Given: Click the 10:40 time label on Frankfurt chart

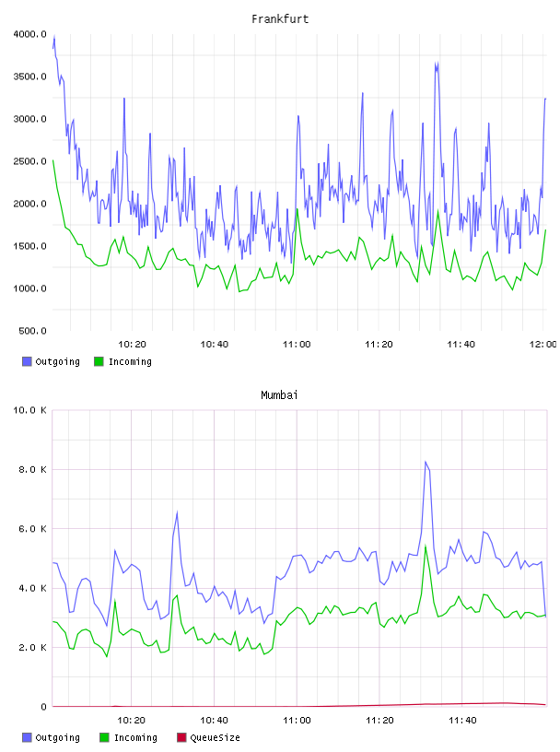Looking at the screenshot, I should coord(215,345).
